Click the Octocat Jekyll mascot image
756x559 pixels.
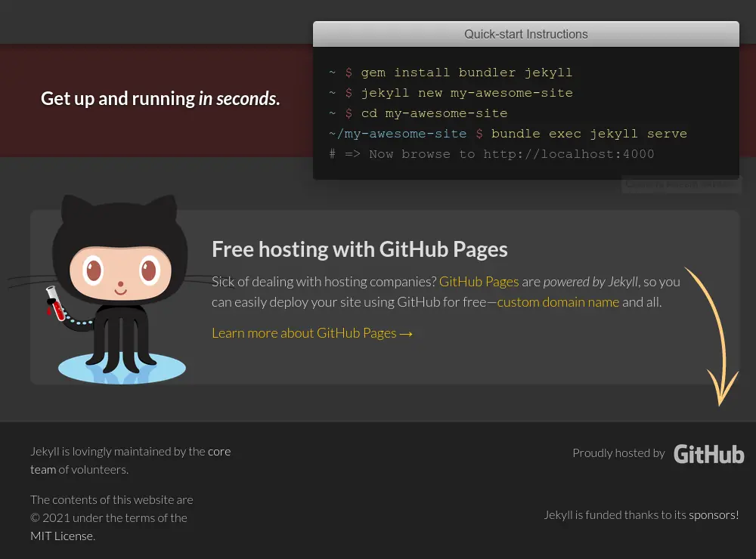(x=120, y=289)
